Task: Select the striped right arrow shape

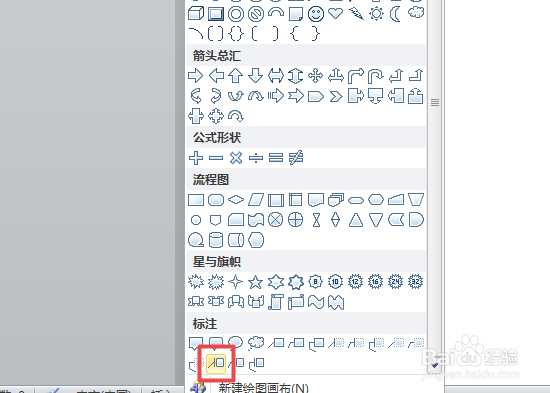Action: coord(276,96)
